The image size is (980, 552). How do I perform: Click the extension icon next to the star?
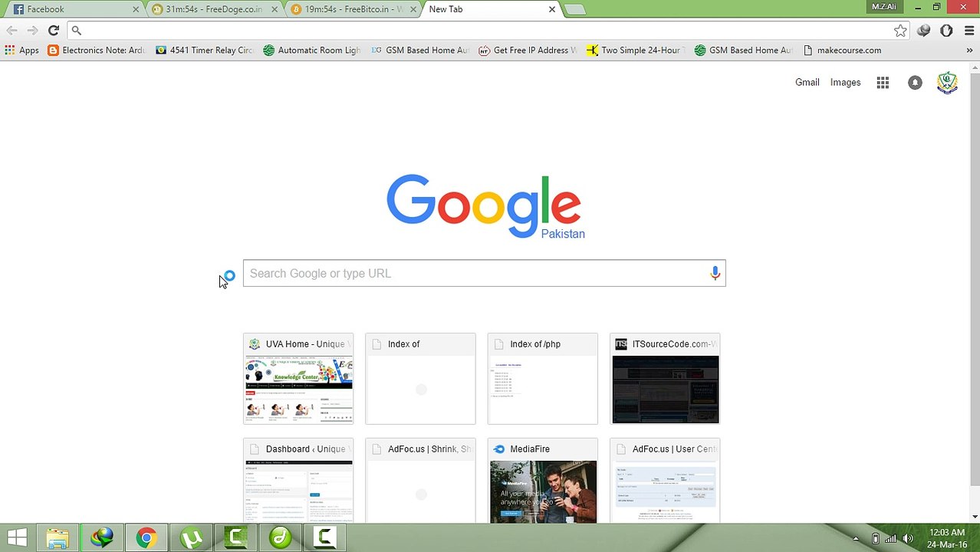click(x=924, y=31)
